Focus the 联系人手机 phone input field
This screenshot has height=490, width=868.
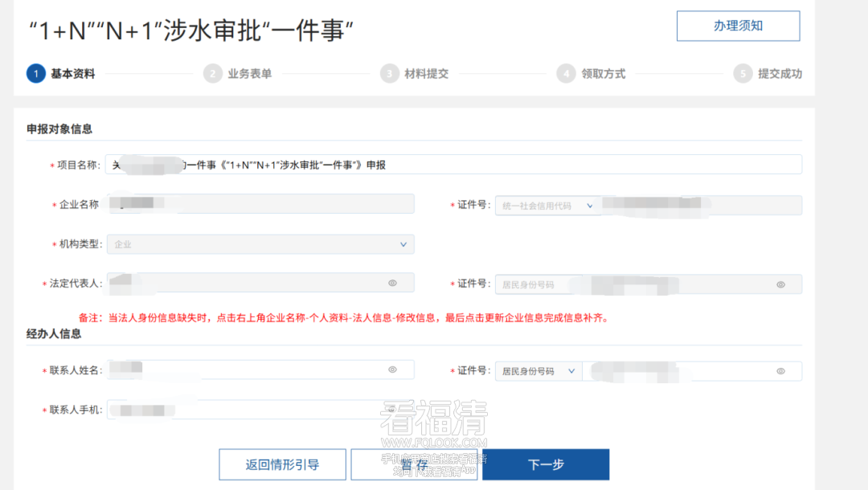[x=261, y=408]
